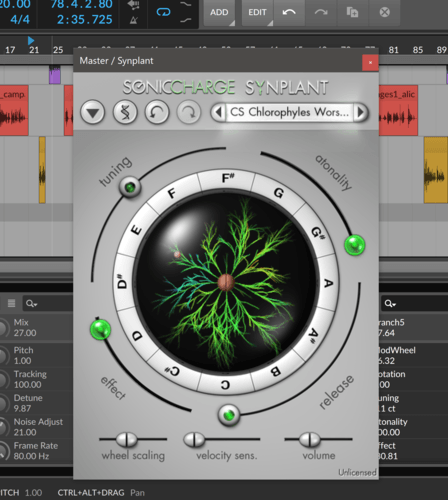Click the Tracking 100.00 parameter
Viewport: 448px width, 500px height.
(30, 379)
